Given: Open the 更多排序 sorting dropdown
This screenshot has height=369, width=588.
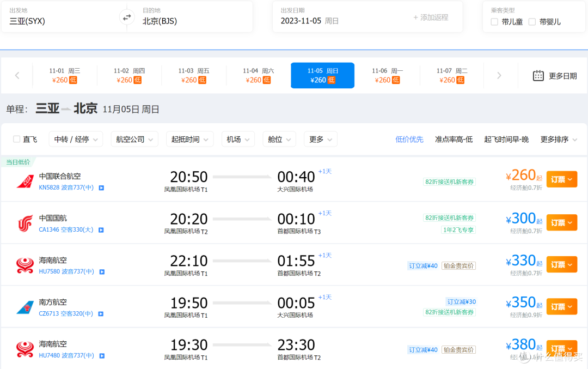Looking at the screenshot, I should (559, 140).
